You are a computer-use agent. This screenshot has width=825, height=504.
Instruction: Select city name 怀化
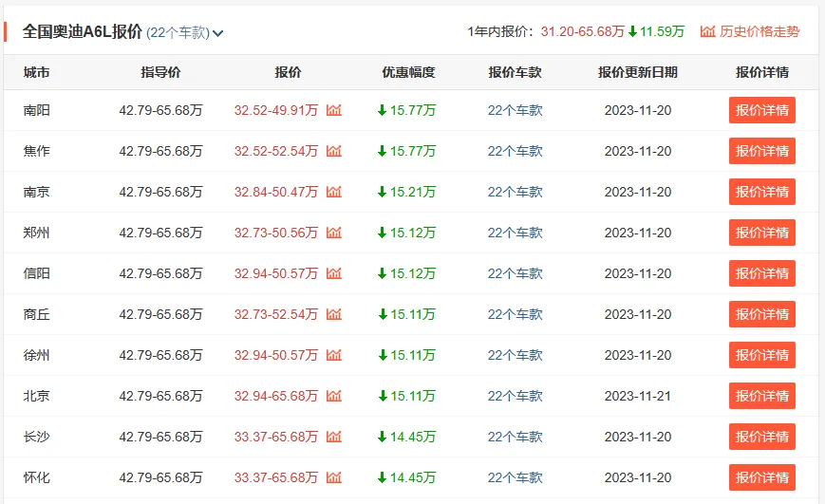(x=36, y=477)
